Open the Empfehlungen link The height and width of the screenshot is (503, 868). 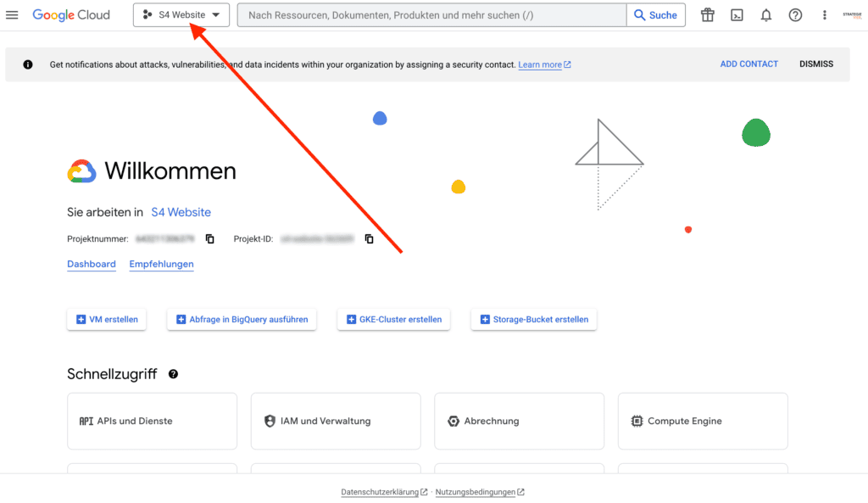click(162, 265)
